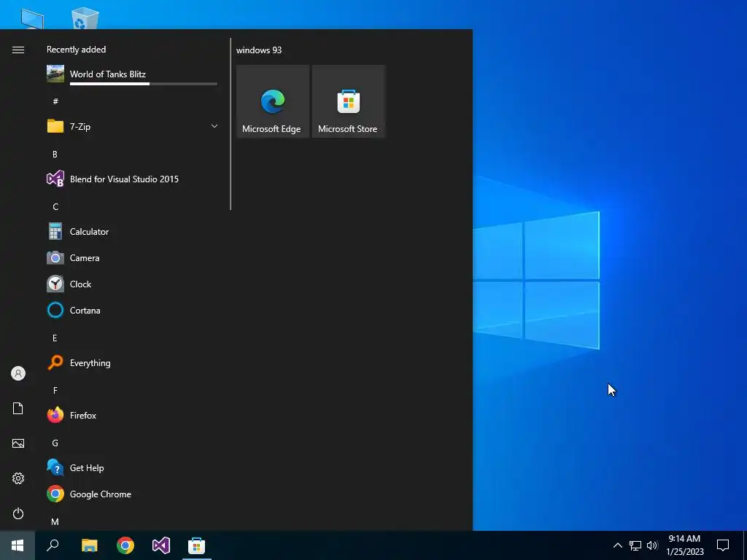Show hidden tray icons chevron
This screenshot has height=560, width=747.
[x=617, y=545]
